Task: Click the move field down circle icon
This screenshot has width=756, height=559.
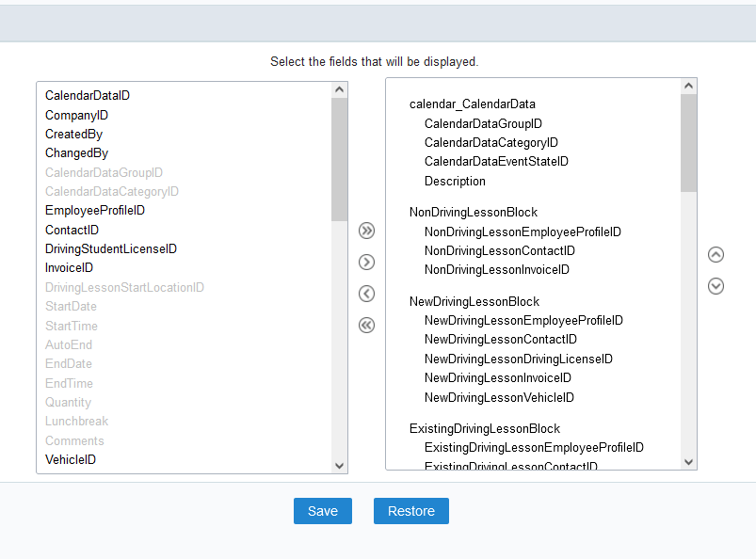Action: coord(716,286)
